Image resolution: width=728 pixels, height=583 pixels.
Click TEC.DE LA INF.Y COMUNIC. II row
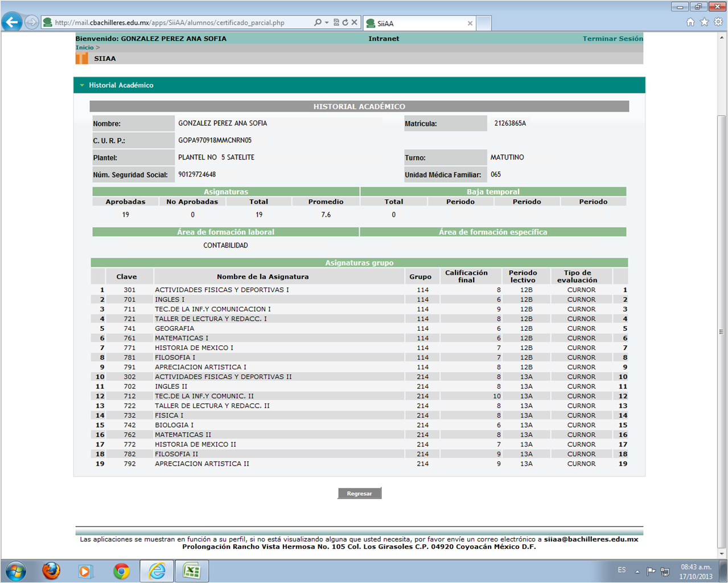(360, 396)
